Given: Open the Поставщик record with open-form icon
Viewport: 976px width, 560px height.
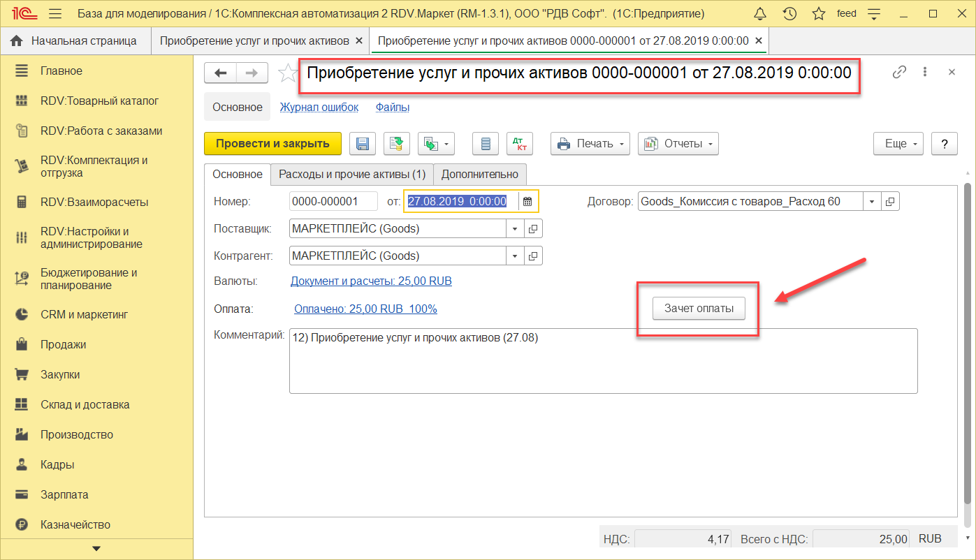Looking at the screenshot, I should point(533,228).
